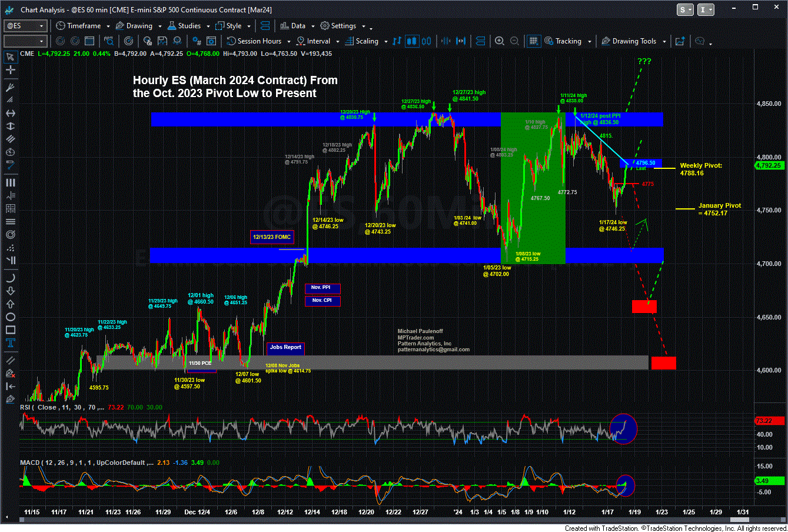Click the Hourly ES chart title text
The height and width of the screenshot is (532, 788).
235,87
